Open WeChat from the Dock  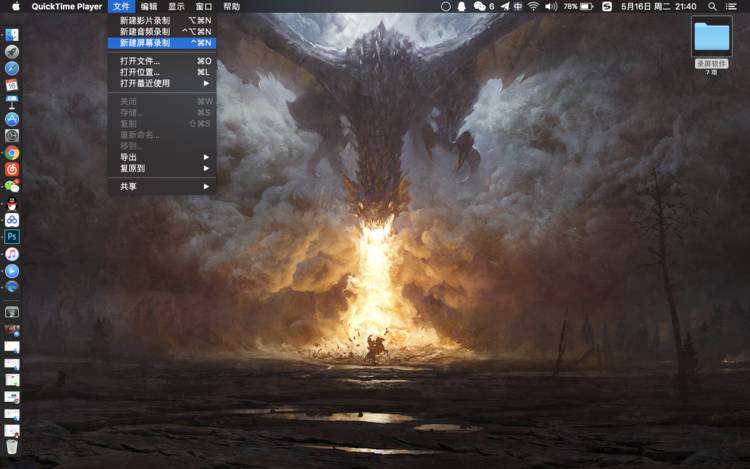pos(12,186)
